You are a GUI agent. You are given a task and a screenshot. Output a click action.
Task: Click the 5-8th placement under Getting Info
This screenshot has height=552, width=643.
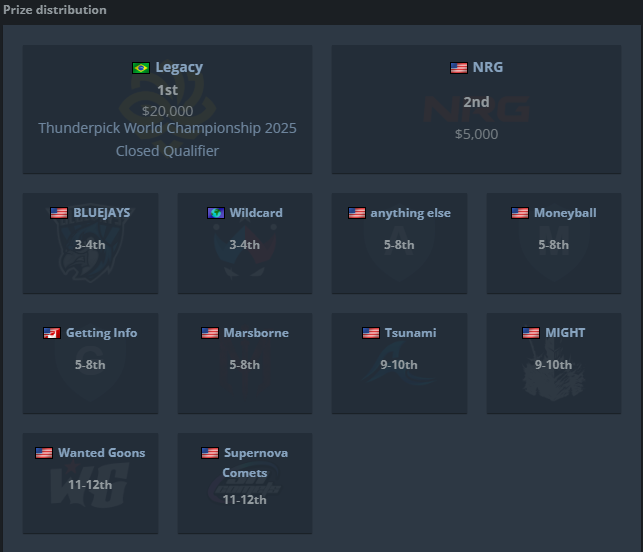[90, 365]
